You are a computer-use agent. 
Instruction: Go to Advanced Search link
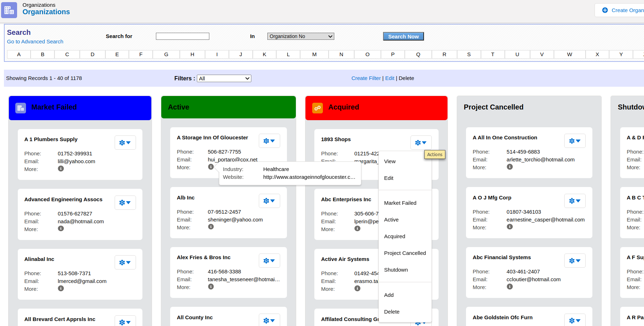coord(35,42)
